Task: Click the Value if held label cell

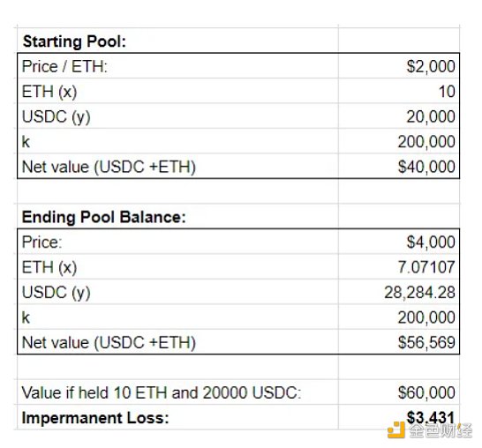Action: 177,392
